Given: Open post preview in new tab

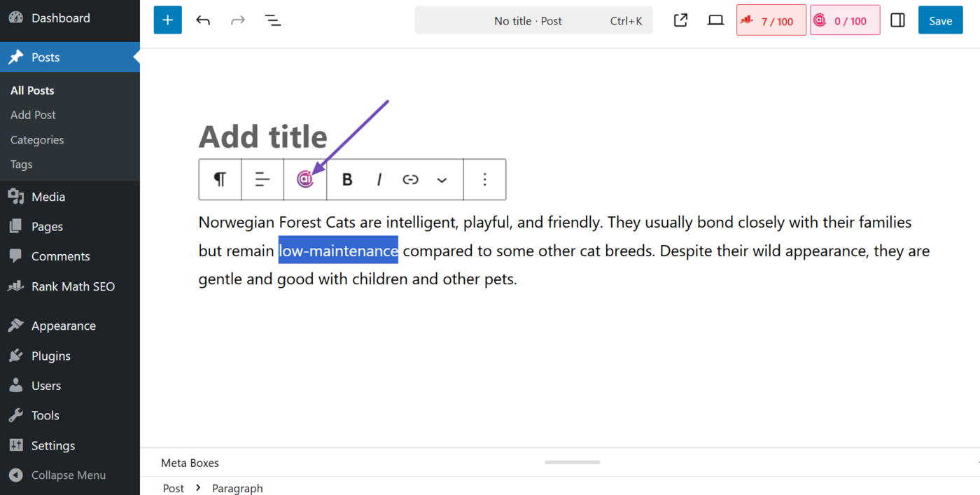Looking at the screenshot, I should (x=680, y=20).
